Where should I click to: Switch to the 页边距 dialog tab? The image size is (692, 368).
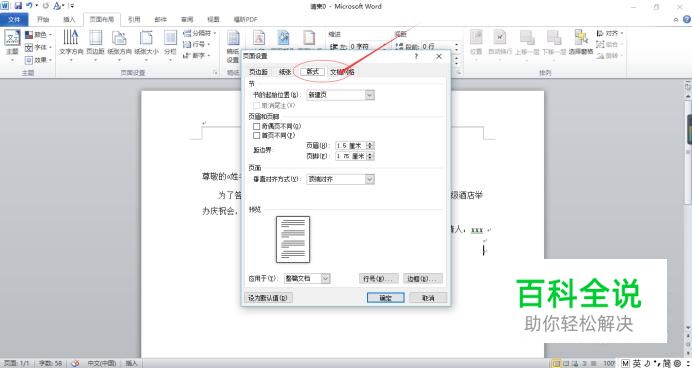tap(258, 72)
